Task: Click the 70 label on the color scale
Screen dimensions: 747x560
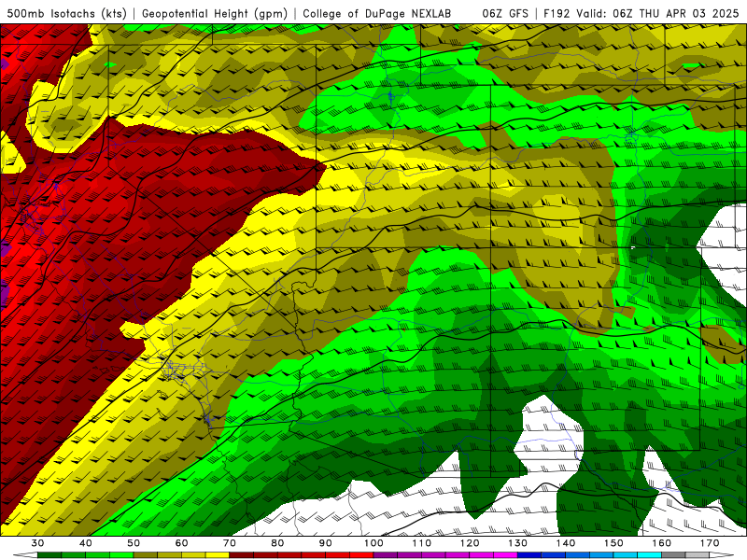Action: click(230, 543)
